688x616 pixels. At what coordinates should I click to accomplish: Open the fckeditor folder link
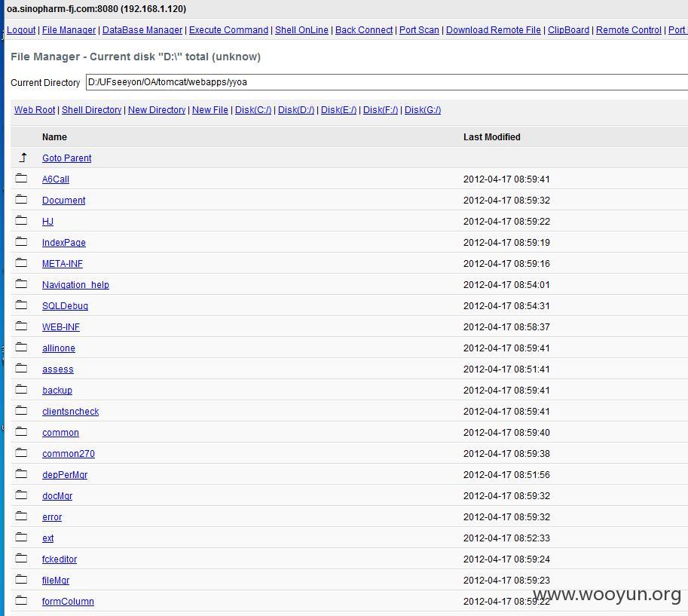[x=60, y=559]
